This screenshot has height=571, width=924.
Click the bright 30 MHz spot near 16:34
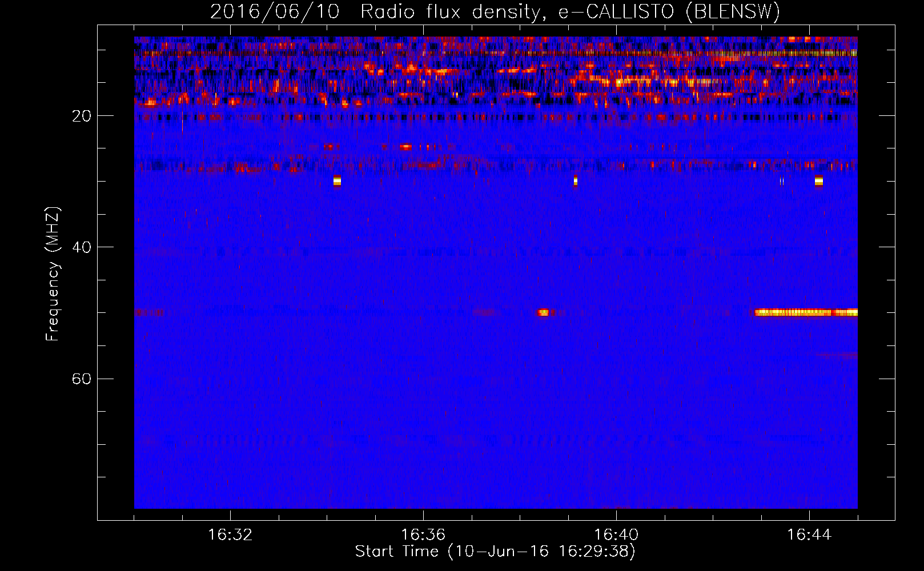tap(337, 181)
